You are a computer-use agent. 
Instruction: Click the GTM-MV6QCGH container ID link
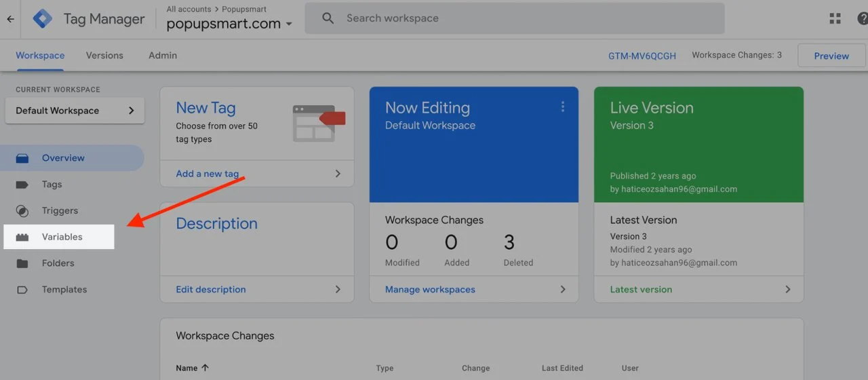(x=642, y=56)
